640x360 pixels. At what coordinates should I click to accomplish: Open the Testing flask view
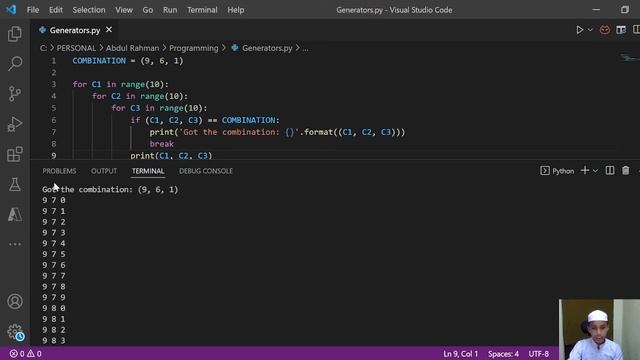click(15, 184)
